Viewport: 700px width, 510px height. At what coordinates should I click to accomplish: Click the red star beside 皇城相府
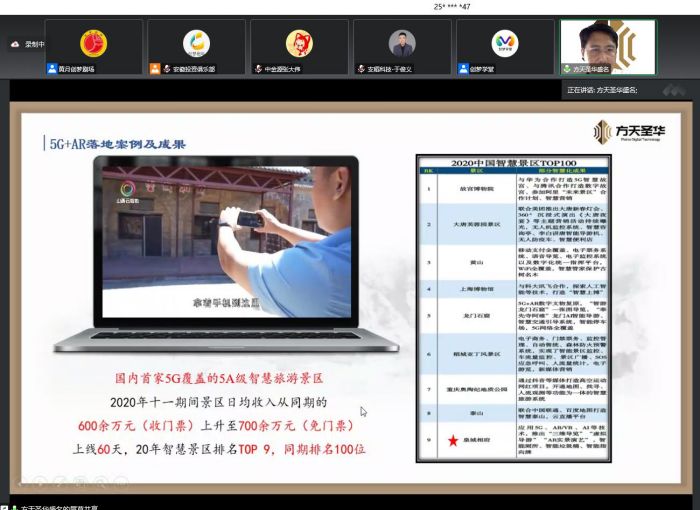coord(453,440)
